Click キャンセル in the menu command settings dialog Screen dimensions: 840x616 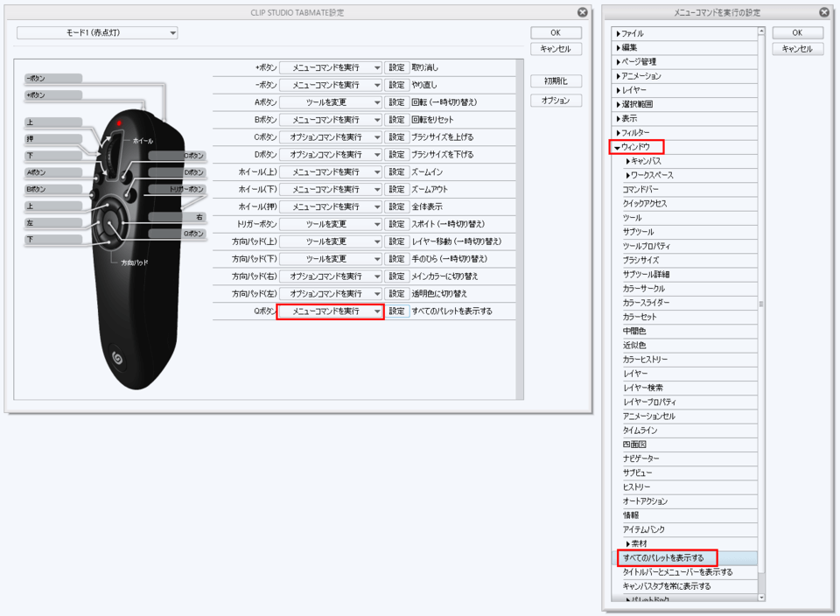(x=797, y=49)
